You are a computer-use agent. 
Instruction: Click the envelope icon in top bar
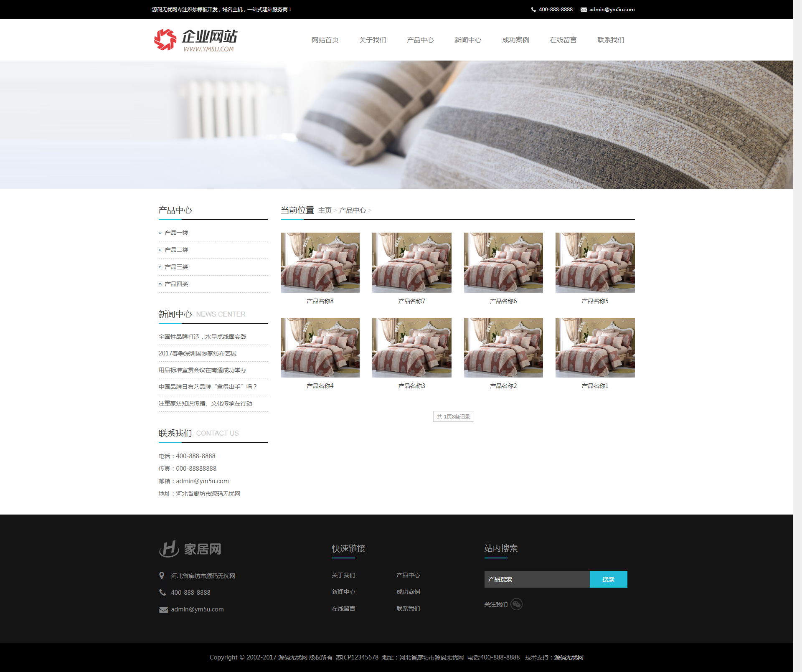(584, 10)
